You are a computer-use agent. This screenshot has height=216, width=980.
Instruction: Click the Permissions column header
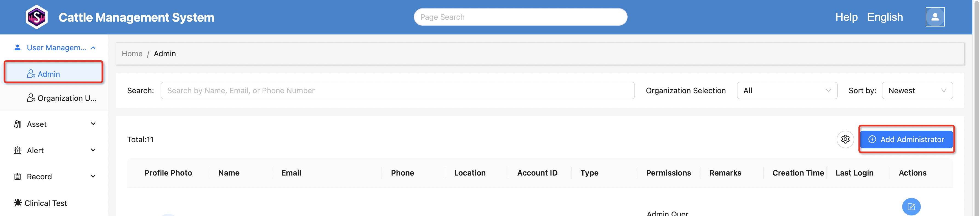(x=668, y=173)
